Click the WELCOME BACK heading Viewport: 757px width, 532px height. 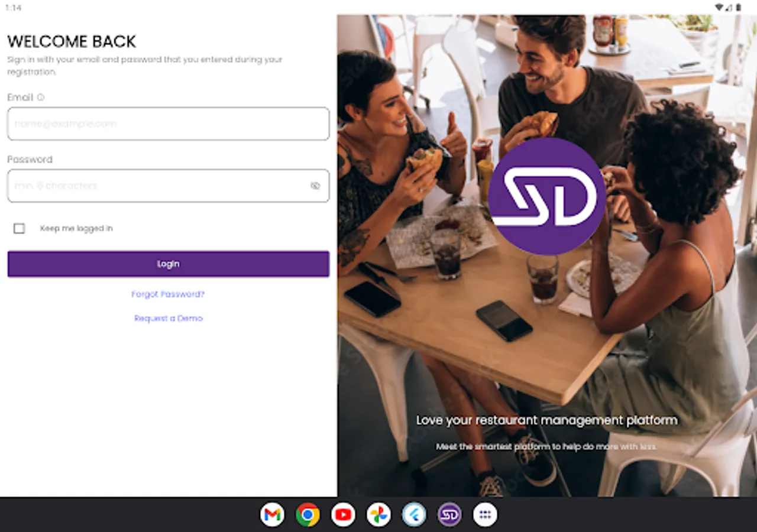click(x=72, y=41)
